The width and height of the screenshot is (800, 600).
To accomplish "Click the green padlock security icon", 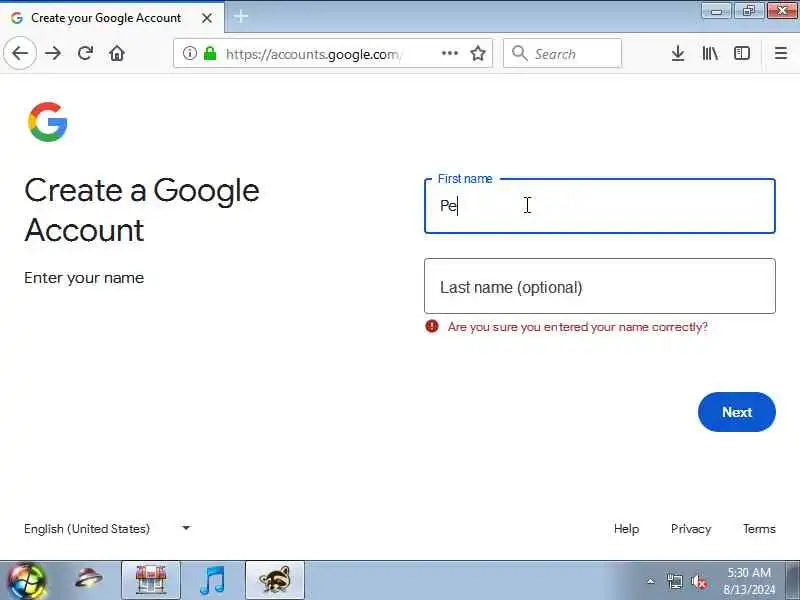I will (x=210, y=53).
